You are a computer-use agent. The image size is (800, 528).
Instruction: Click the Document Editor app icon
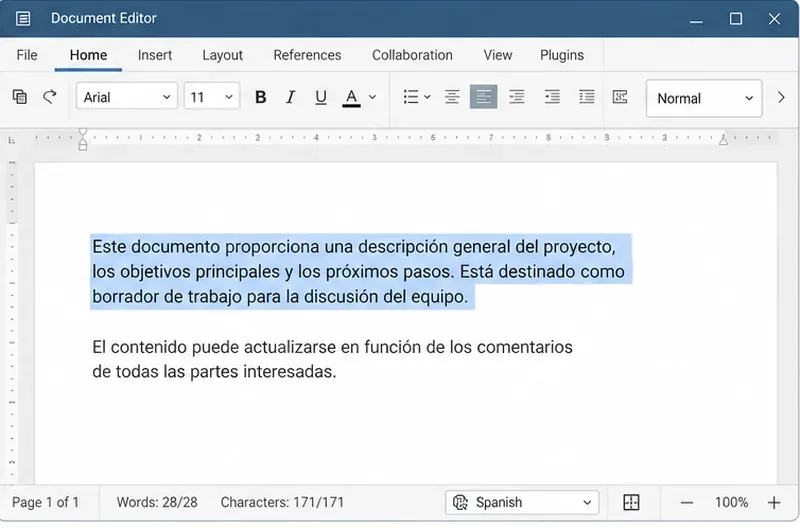point(23,19)
